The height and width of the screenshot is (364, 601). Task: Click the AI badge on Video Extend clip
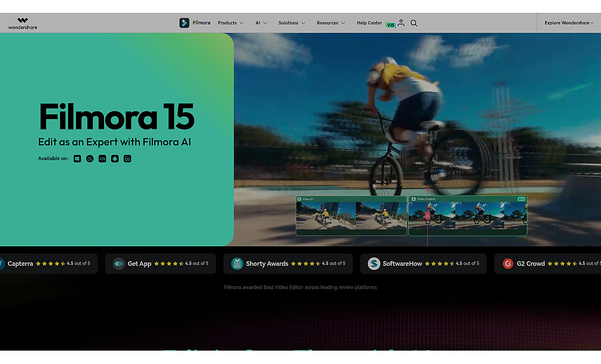click(x=521, y=199)
